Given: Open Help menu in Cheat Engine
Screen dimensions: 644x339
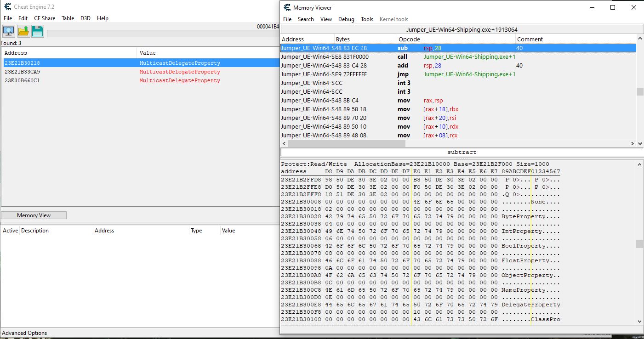Looking at the screenshot, I should click(103, 18).
